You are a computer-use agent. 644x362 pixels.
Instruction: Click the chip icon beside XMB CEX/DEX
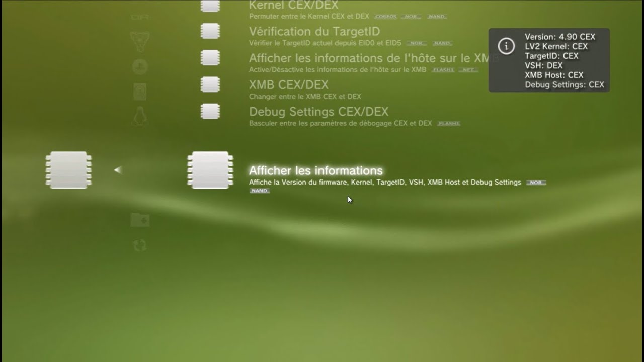tap(210, 84)
